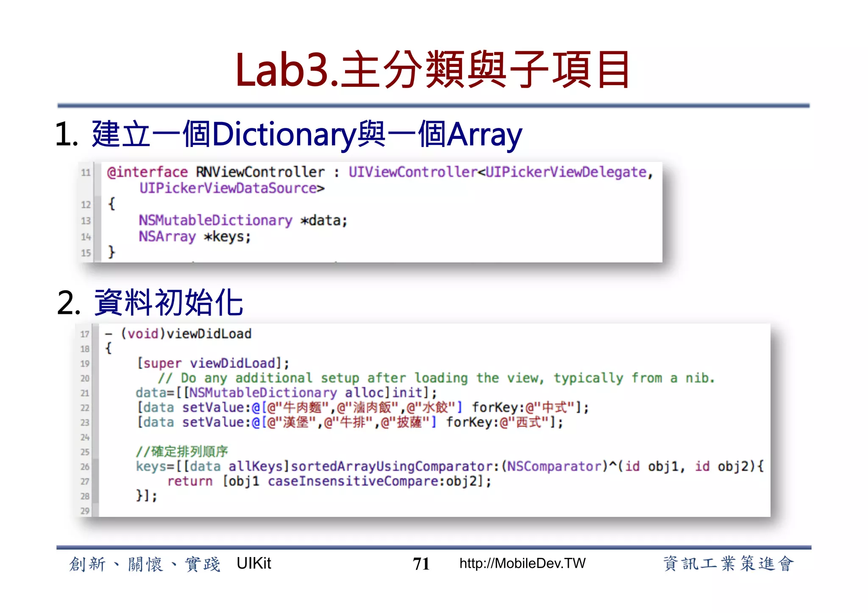Click the page number 71

pos(421,564)
